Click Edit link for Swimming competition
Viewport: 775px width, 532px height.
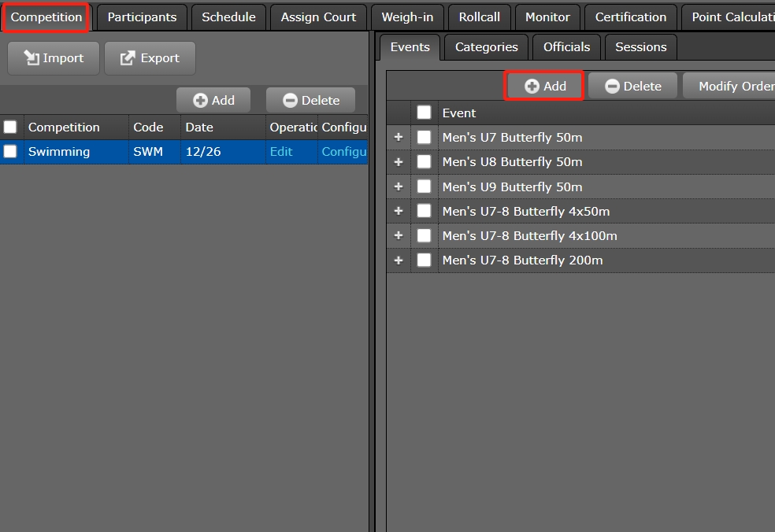point(280,151)
